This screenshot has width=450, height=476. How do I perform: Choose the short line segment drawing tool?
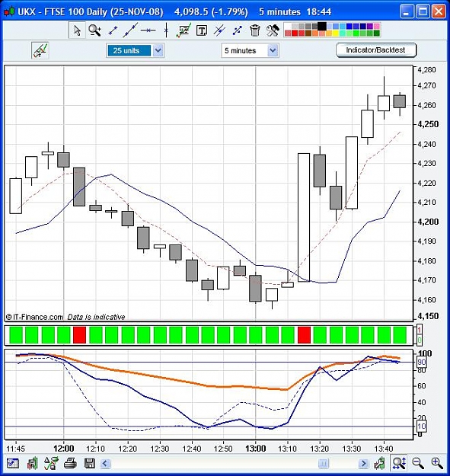[x=113, y=30]
